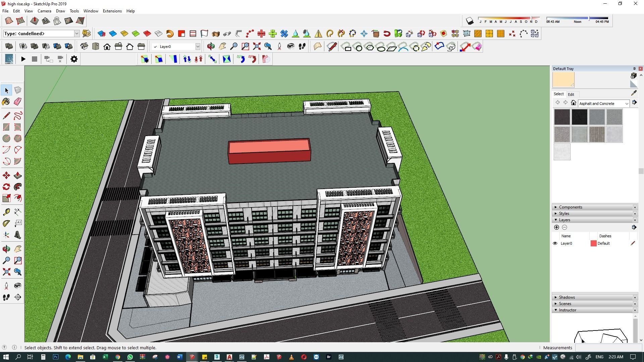Stop Lumion LiveSync with stop button

point(35,59)
